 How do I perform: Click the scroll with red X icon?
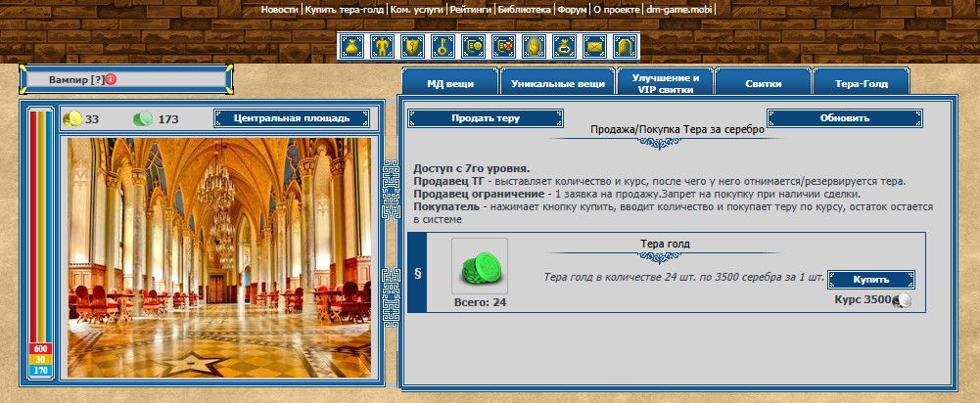(504, 46)
